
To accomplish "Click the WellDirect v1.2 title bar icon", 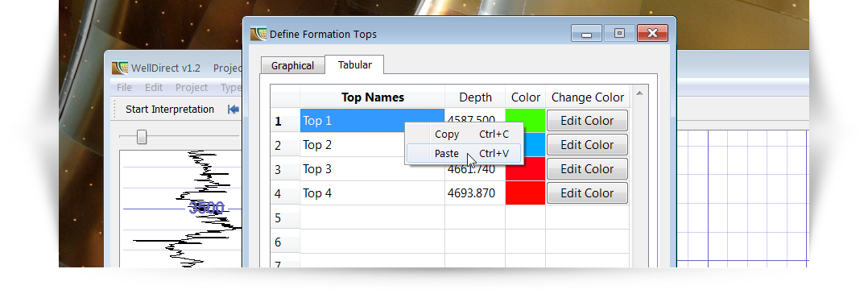I will coord(119,68).
